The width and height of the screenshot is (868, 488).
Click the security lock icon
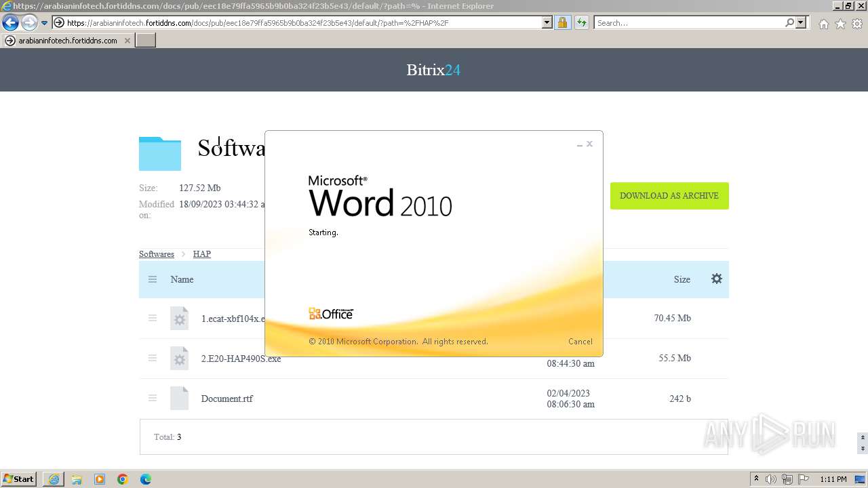[x=562, y=23]
